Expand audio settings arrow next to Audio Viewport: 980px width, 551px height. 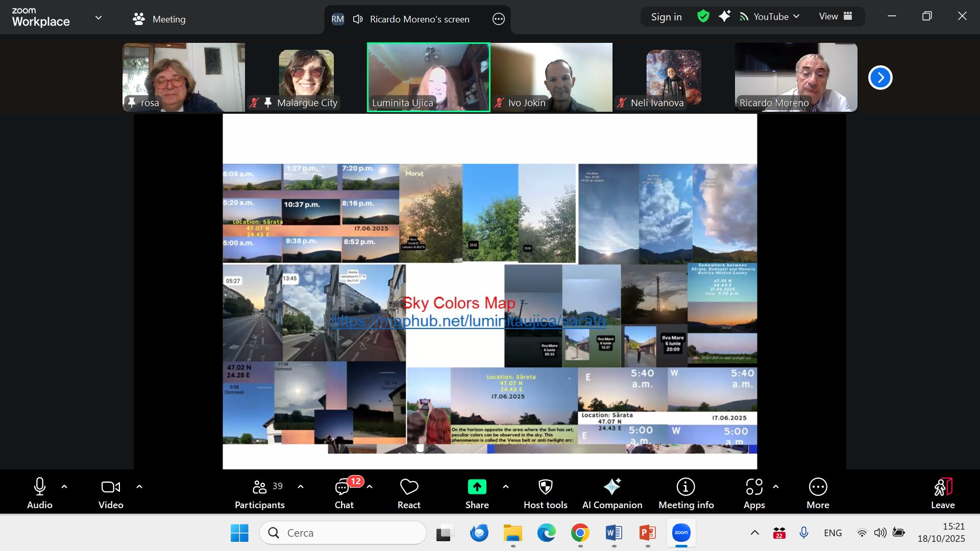64,487
